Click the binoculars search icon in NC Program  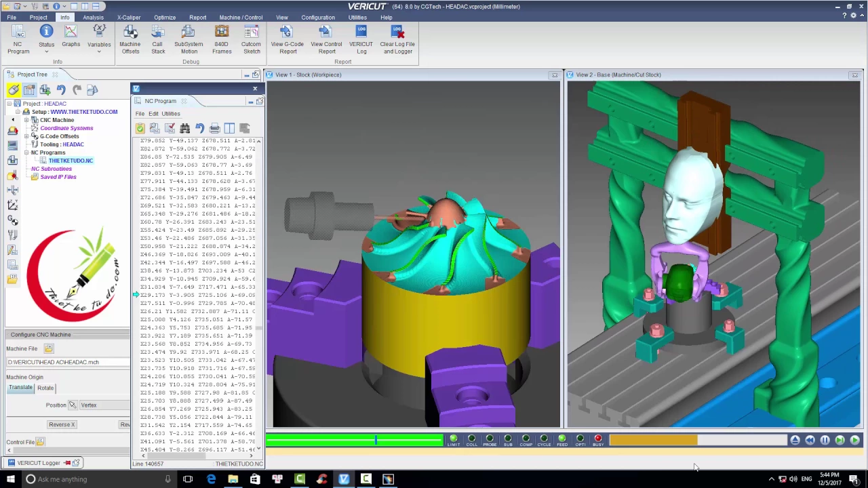coord(184,128)
